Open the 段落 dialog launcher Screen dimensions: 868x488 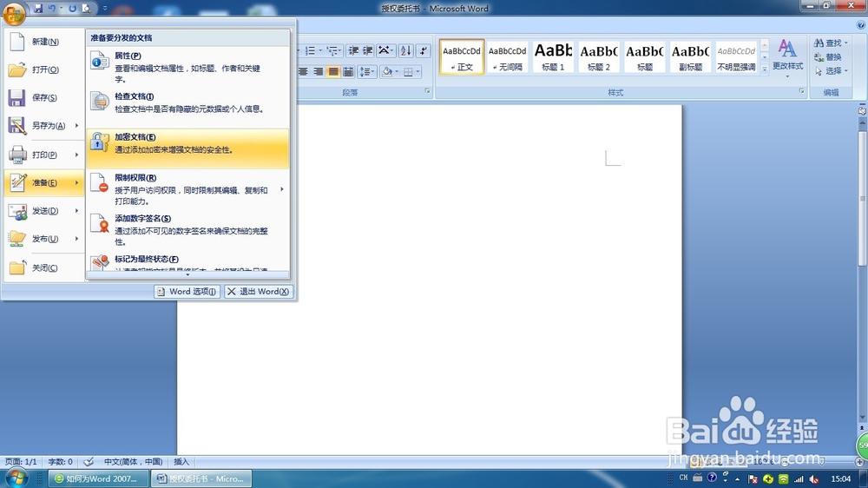427,91
